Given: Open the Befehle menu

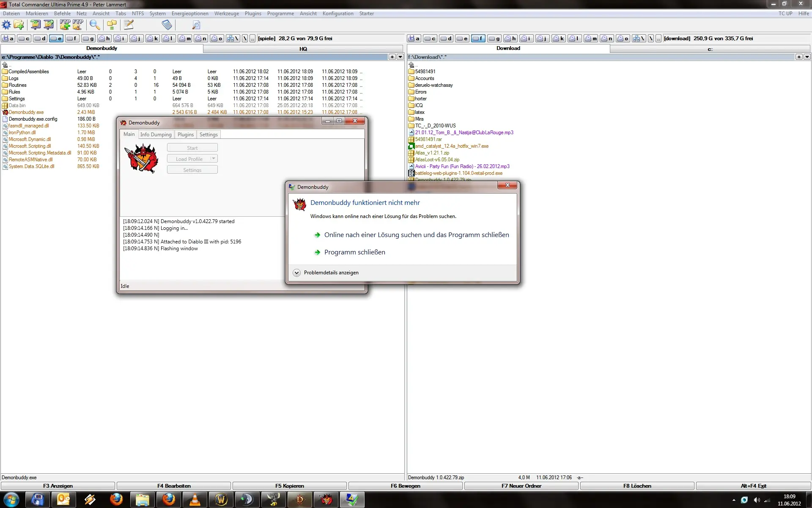Looking at the screenshot, I should tap(62, 14).
